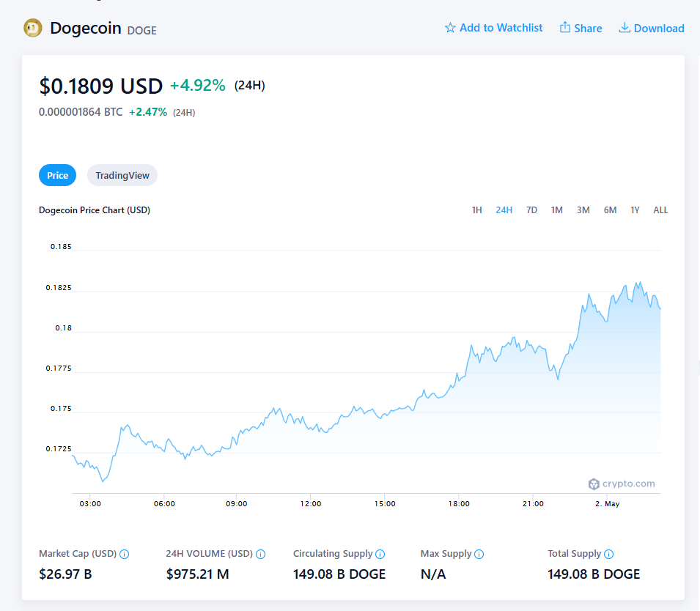This screenshot has height=611, width=700.
Task: Switch to the TradingView tab
Action: (x=122, y=175)
